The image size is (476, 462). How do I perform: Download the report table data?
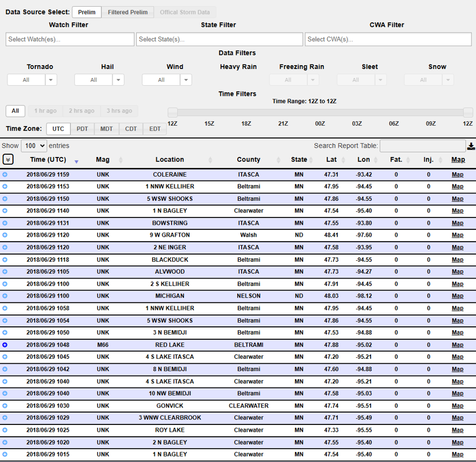(x=471, y=146)
